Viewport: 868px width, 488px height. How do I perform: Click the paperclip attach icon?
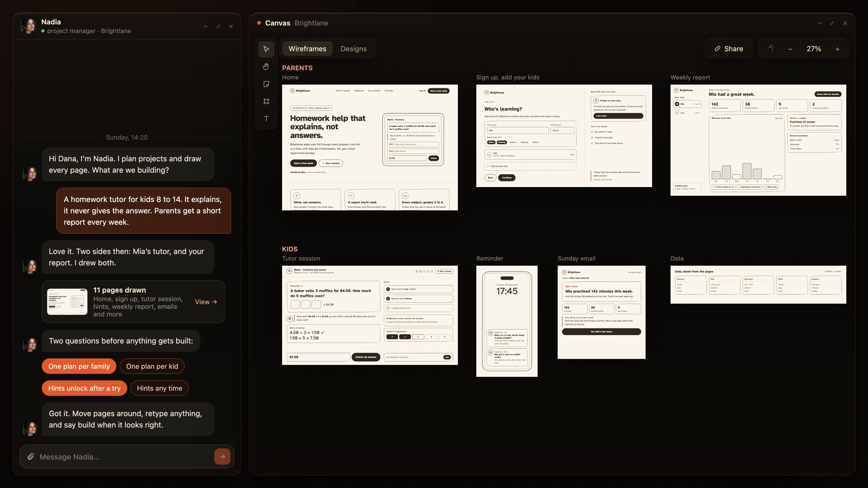tap(31, 457)
